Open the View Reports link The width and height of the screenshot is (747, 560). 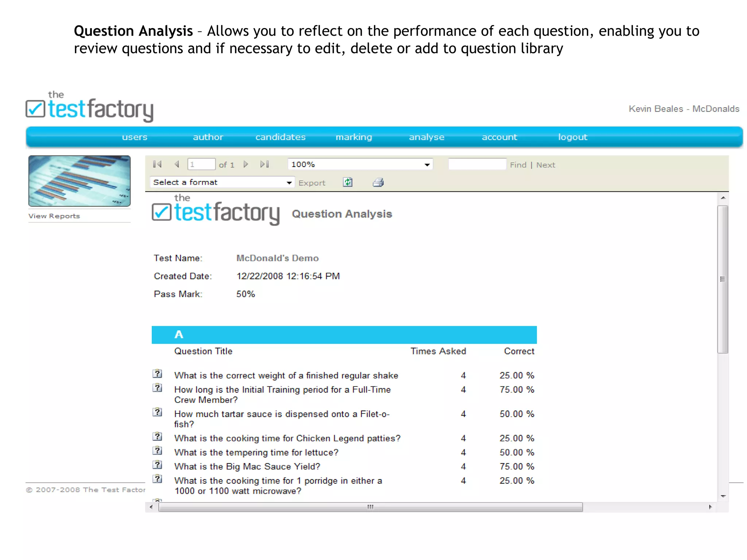pos(54,216)
